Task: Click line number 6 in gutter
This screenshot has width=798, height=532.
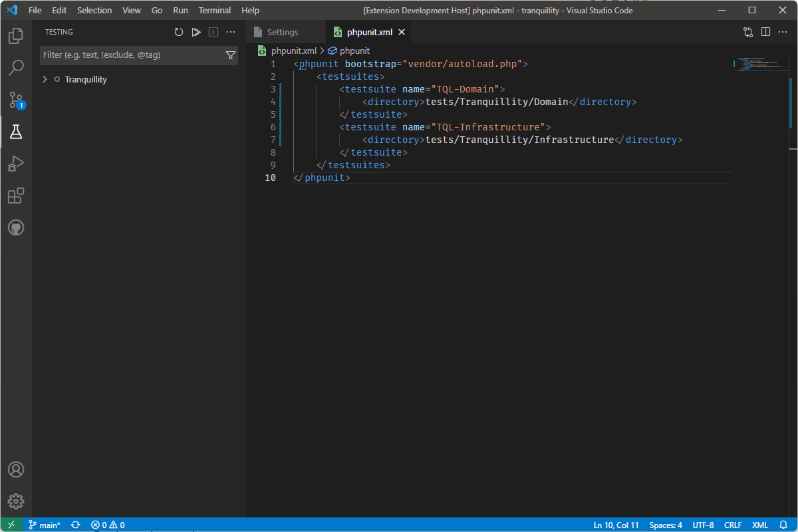Action: [273, 127]
